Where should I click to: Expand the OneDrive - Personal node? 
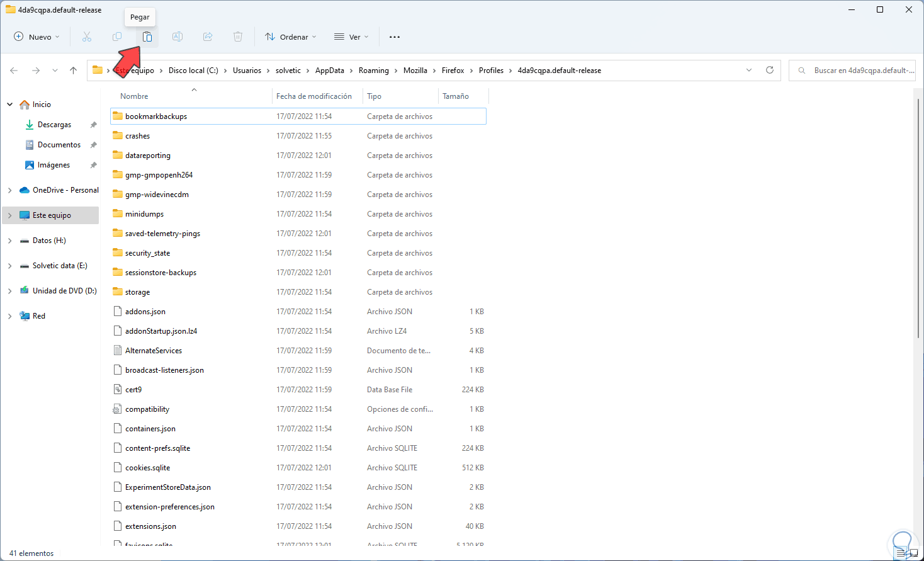click(x=9, y=190)
